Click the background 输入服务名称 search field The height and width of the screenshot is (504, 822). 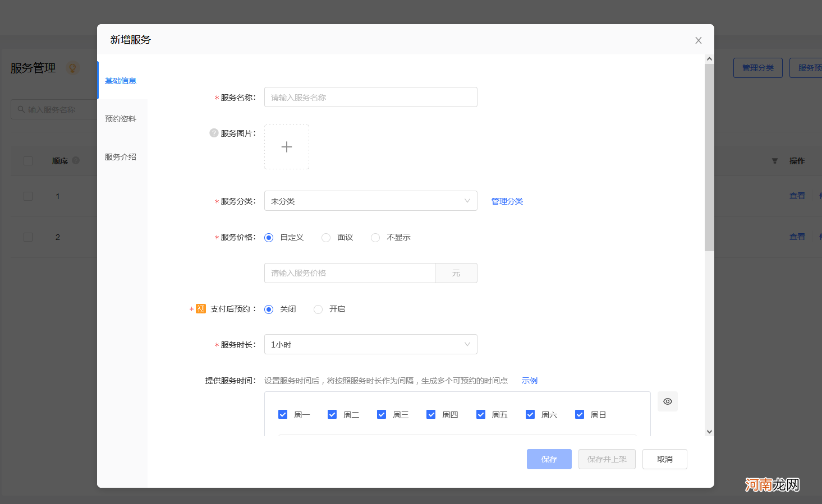coord(54,109)
